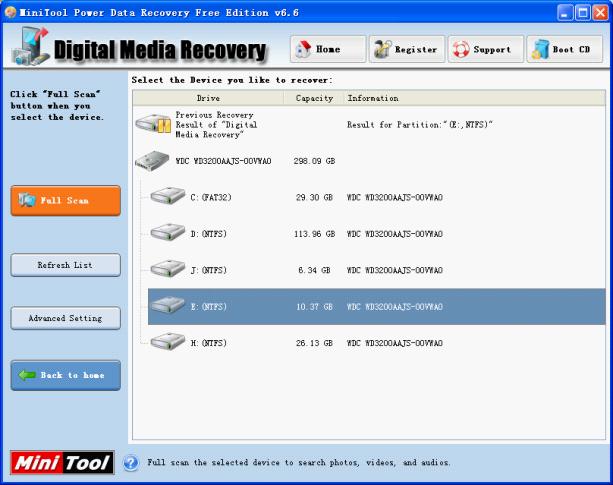Select the H: (NTFS) partition label
The height and width of the screenshot is (485, 613).
[x=208, y=343]
